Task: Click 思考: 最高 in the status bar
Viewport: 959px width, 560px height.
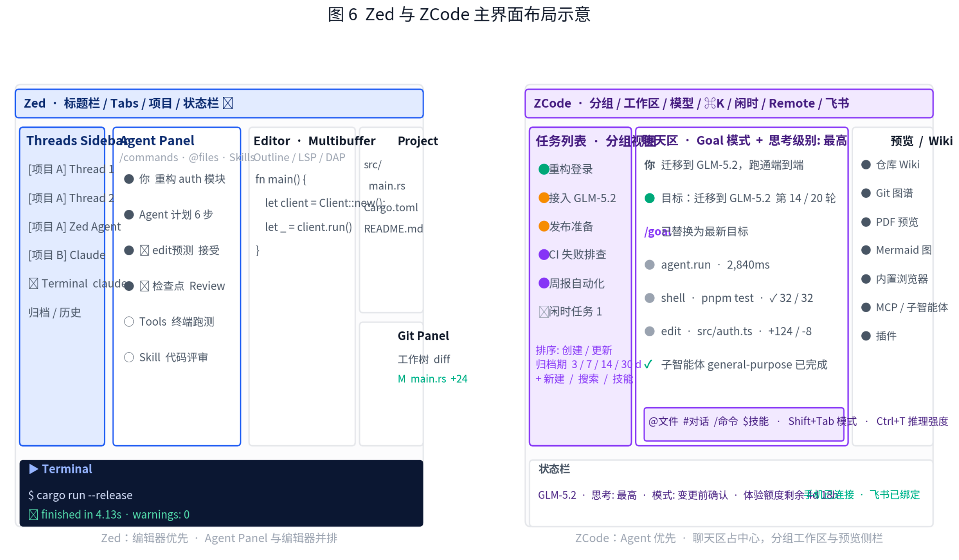Action: [614, 495]
